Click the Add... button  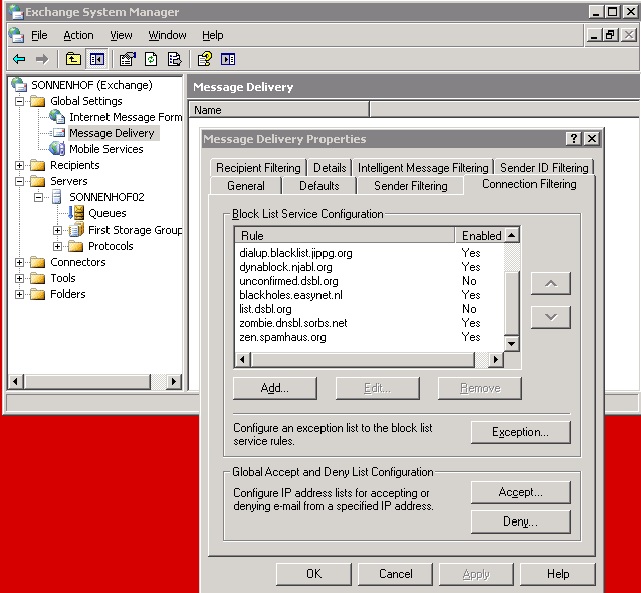(x=275, y=388)
